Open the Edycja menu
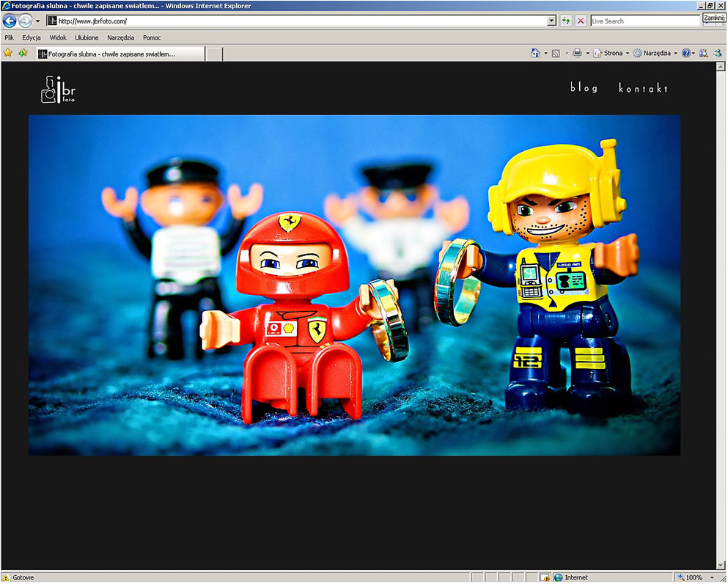 tap(32, 37)
